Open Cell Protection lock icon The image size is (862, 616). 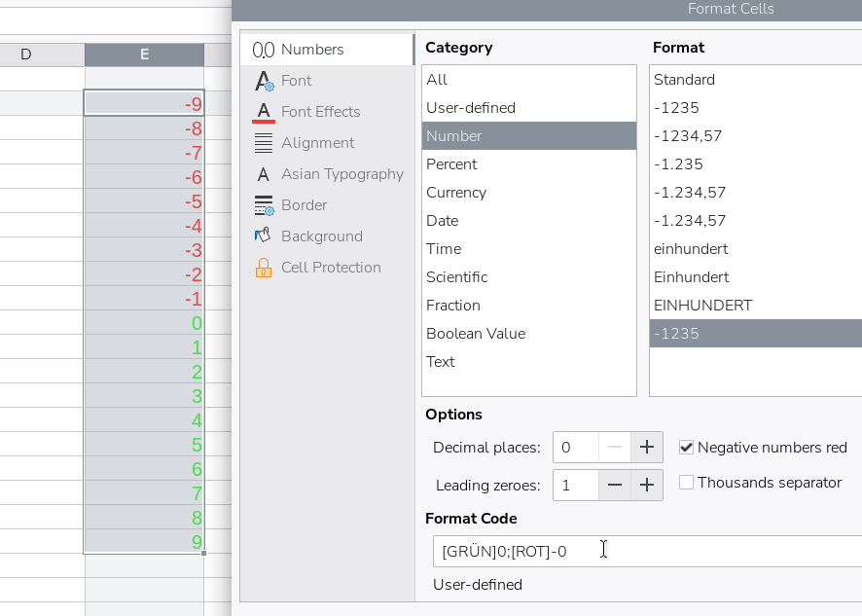264,268
